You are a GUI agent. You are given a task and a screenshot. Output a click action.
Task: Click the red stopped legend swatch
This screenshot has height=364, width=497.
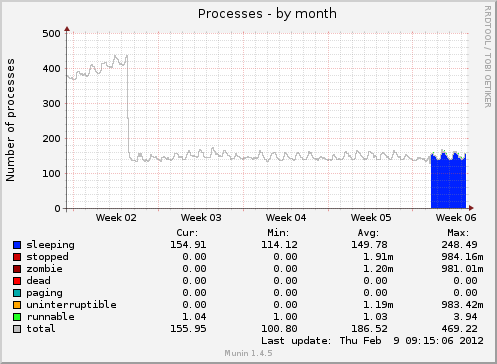pyautogui.click(x=17, y=257)
